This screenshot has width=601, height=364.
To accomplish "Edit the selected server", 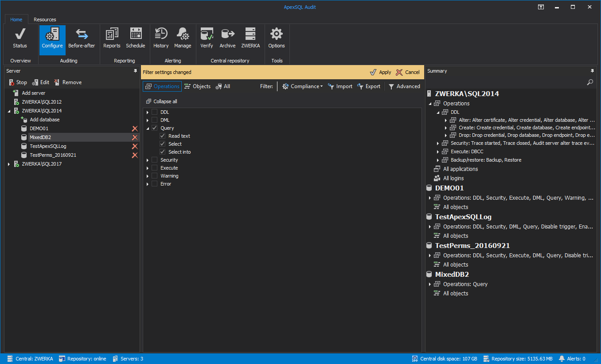I will click(41, 82).
